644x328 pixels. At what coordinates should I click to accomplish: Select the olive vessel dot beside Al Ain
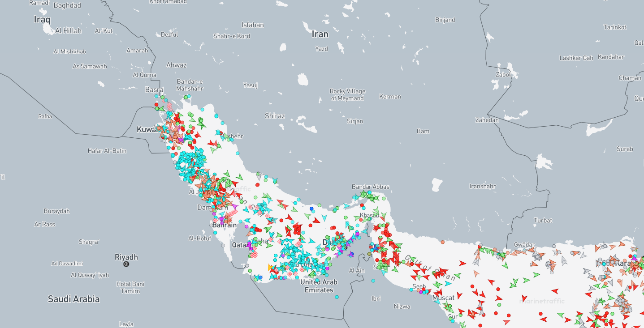(x=369, y=254)
